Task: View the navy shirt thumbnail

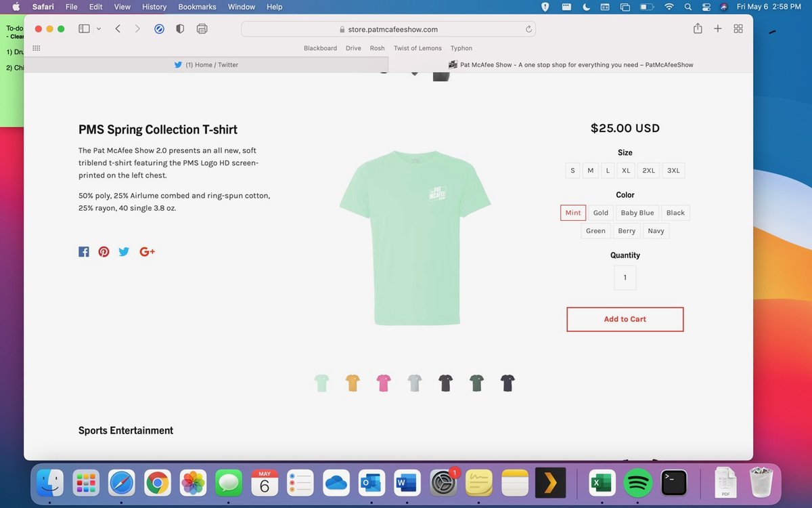Action: pyautogui.click(x=507, y=383)
